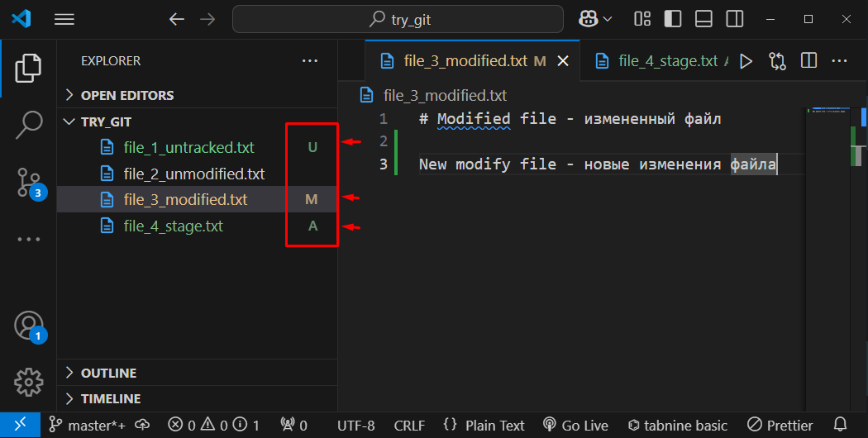This screenshot has height=438, width=868.
Task: Open the hamburger application menu
Action: pyautogui.click(x=64, y=19)
